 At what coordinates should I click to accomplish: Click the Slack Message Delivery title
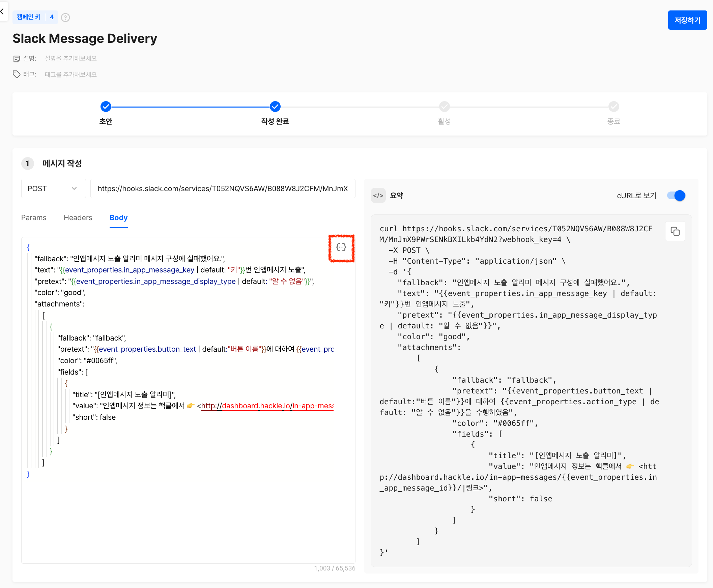pyautogui.click(x=85, y=38)
